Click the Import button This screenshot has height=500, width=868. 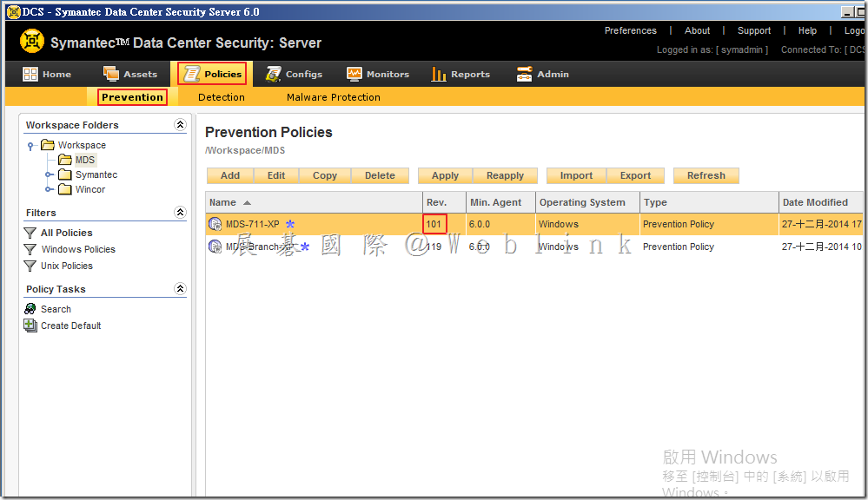pyautogui.click(x=576, y=175)
